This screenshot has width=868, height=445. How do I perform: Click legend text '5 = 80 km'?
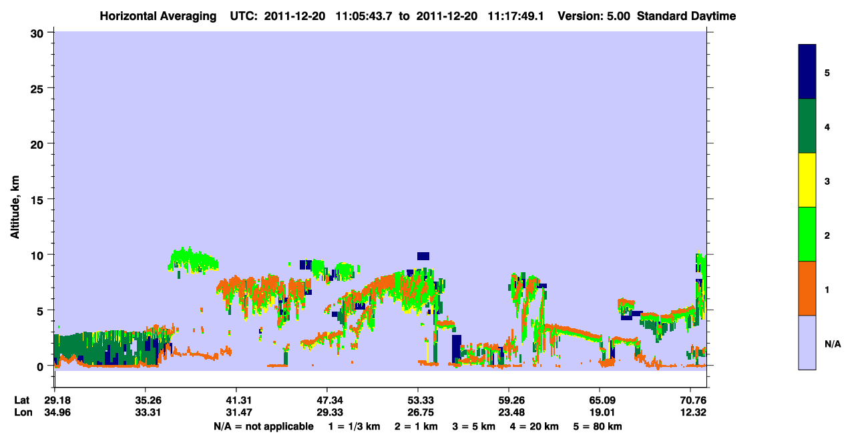[598, 426]
